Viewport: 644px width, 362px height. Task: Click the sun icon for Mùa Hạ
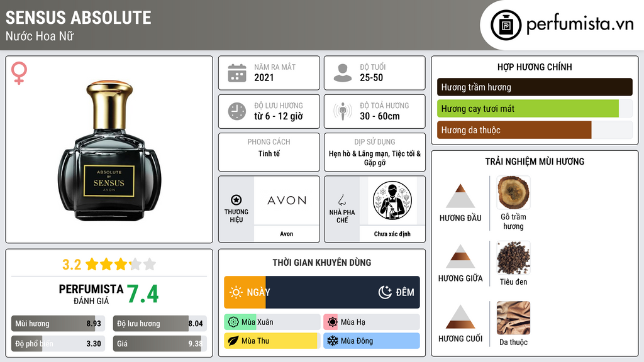click(333, 322)
